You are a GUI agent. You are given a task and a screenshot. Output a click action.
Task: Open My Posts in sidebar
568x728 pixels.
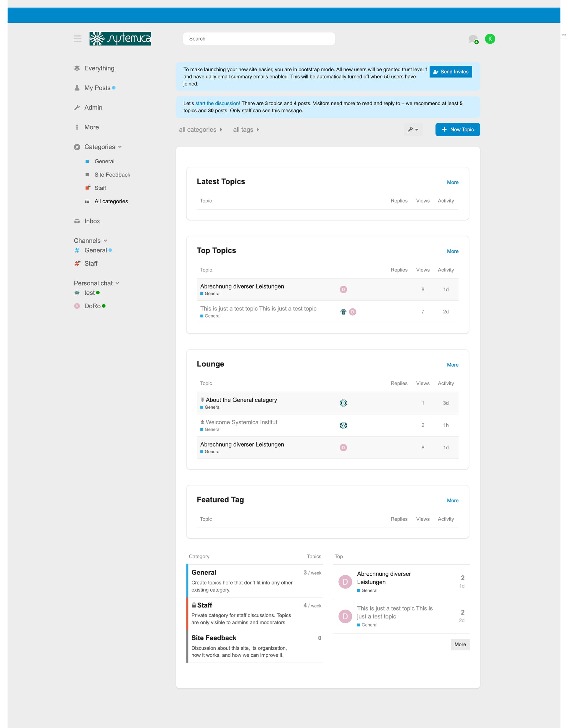coord(97,88)
